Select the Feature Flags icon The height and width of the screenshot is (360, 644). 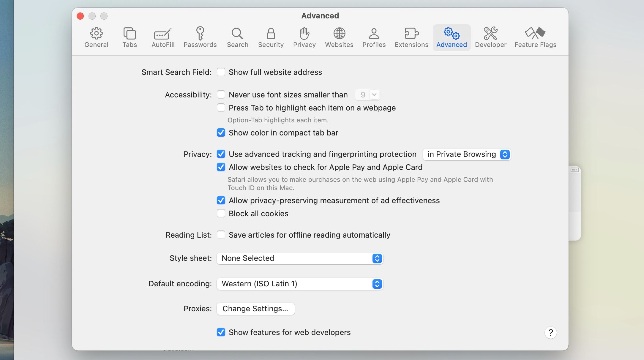pyautogui.click(x=535, y=37)
